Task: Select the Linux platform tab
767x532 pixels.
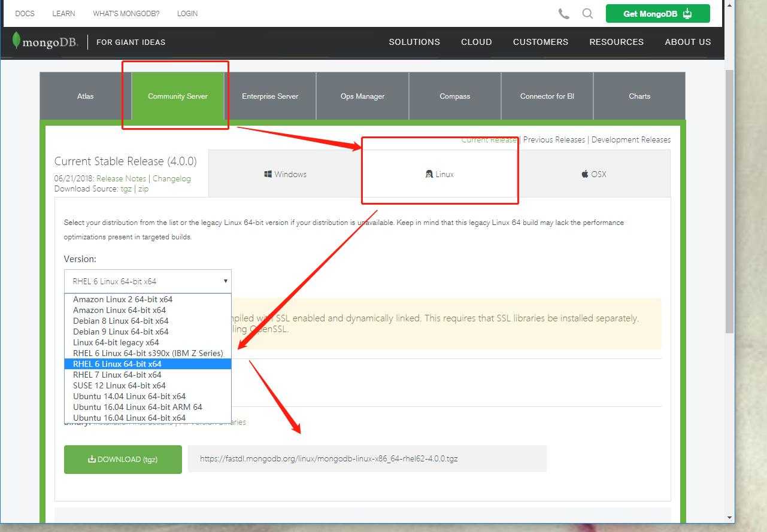Action: [439, 174]
